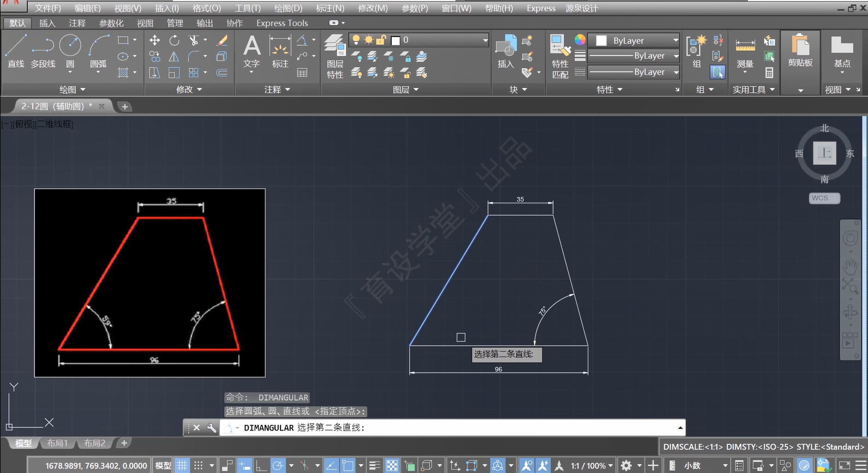This screenshot has width=868, height=473.
Task: Select the Move tool icon
Action: [155, 40]
